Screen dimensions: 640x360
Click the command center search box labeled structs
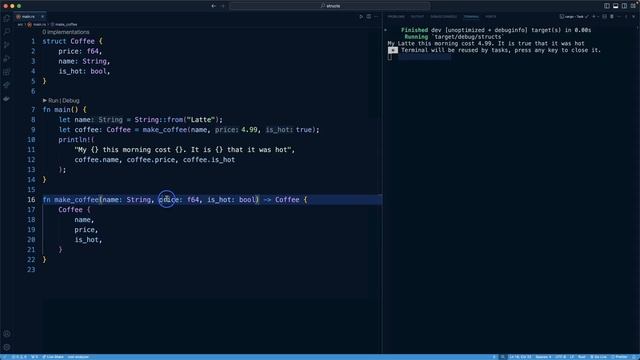click(x=330, y=6)
